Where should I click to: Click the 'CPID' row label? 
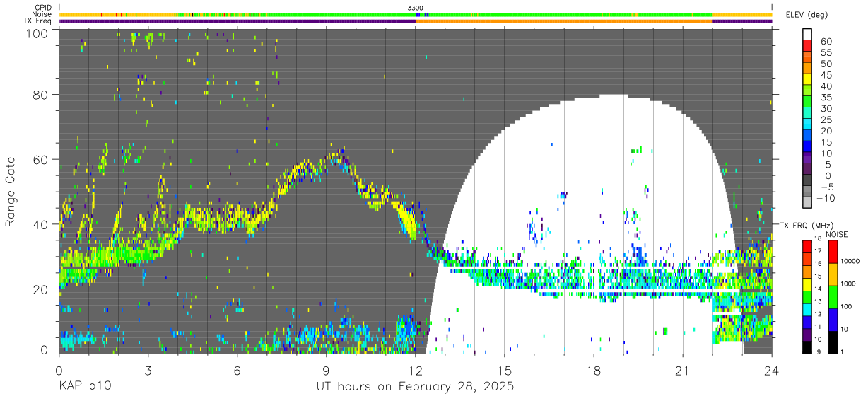(x=42, y=8)
